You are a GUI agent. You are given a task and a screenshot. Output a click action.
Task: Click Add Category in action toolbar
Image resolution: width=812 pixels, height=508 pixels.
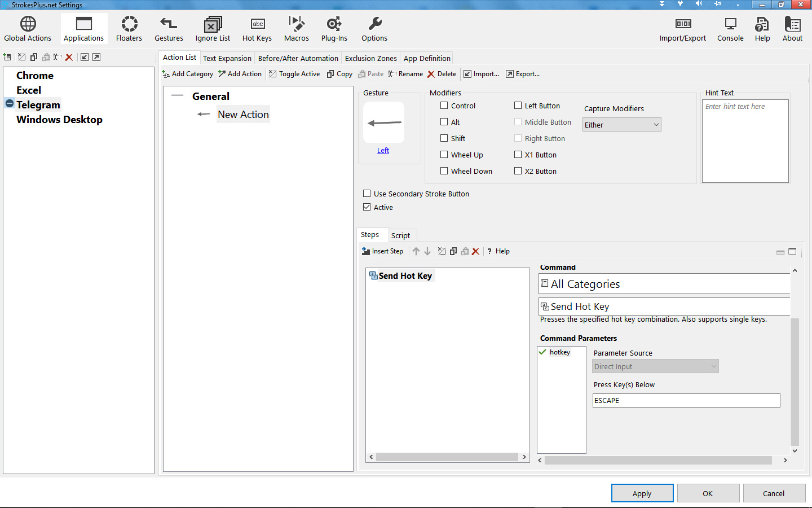pos(188,74)
